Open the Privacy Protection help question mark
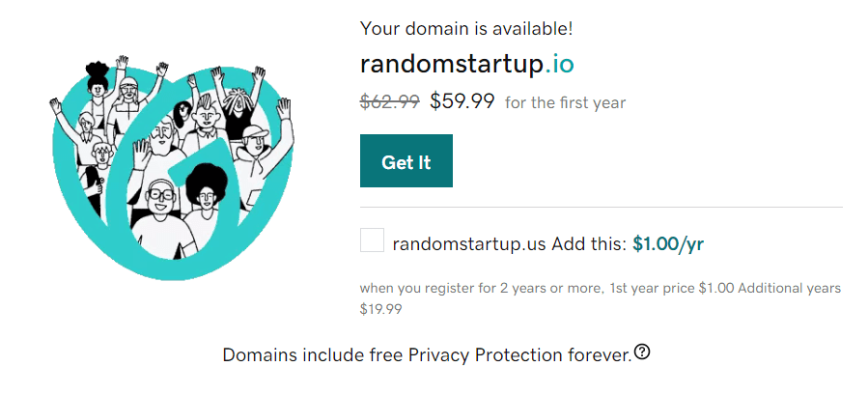Screen dimensions: 868x395 click(642, 353)
